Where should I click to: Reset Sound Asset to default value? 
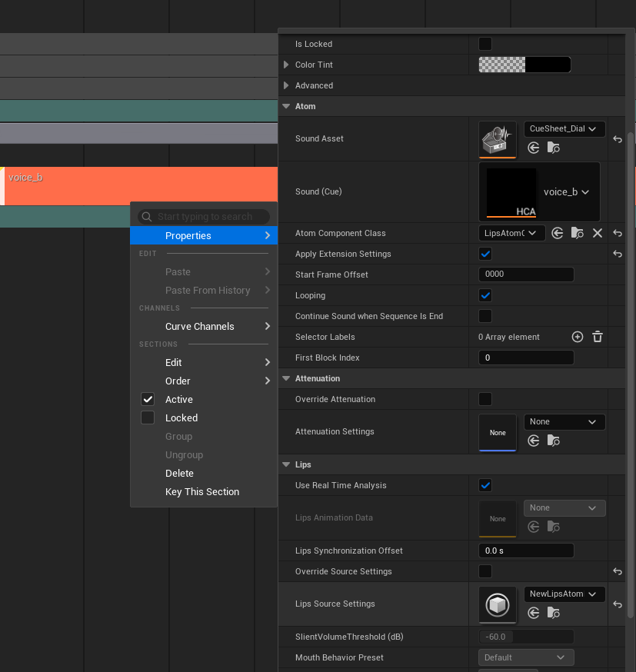[x=618, y=139]
